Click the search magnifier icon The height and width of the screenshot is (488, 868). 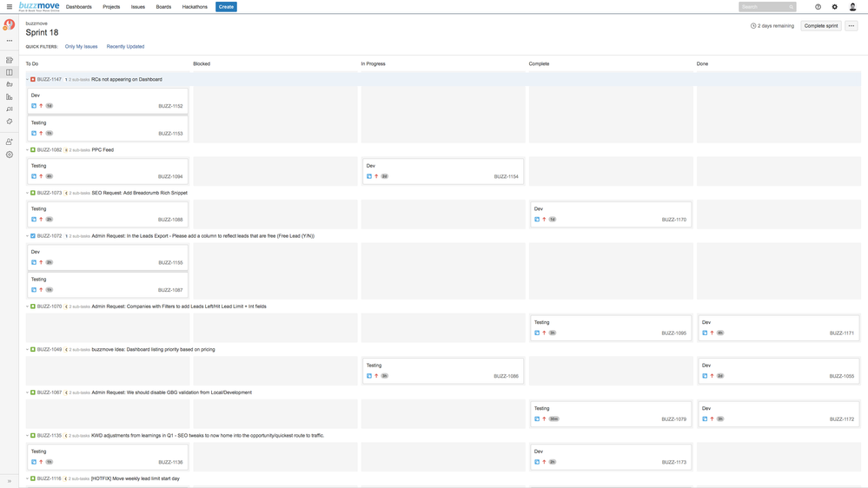(791, 7)
